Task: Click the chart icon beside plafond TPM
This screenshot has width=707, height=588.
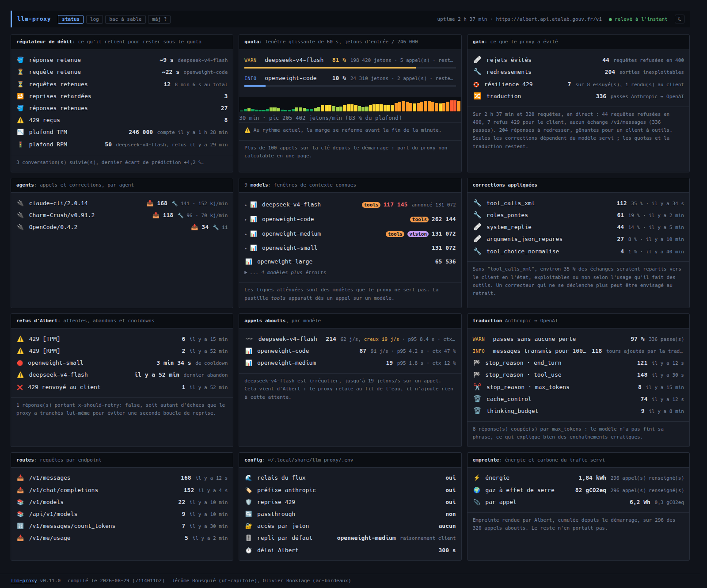Action: click(20, 132)
